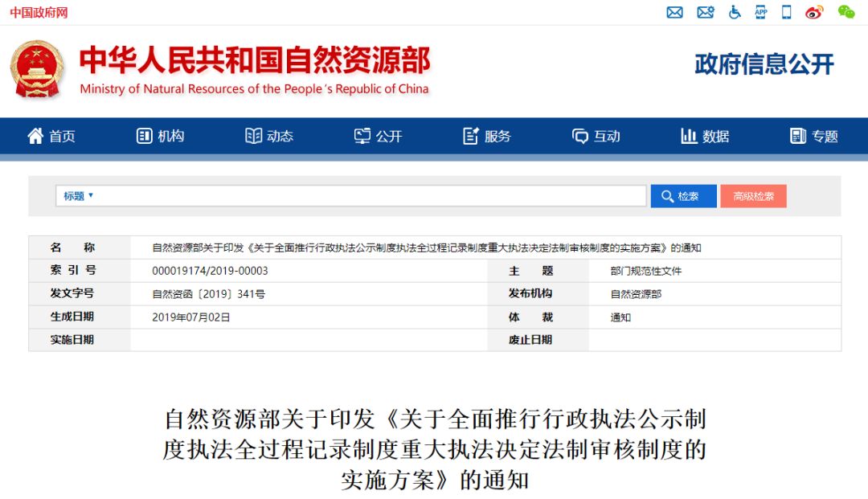The width and height of the screenshot is (868, 499).
Task: Open the 首页 menu item
Action: (62, 136)
